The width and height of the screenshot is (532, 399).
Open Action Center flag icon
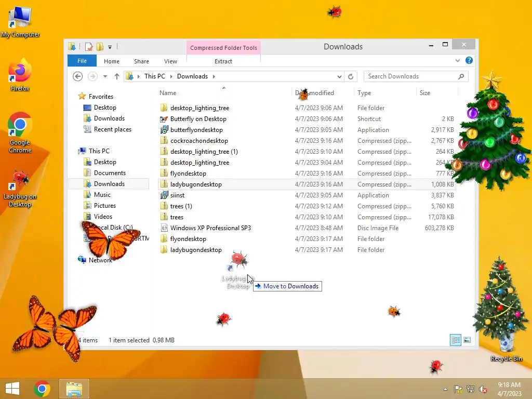pyautogui.click(x=458, y=389)
